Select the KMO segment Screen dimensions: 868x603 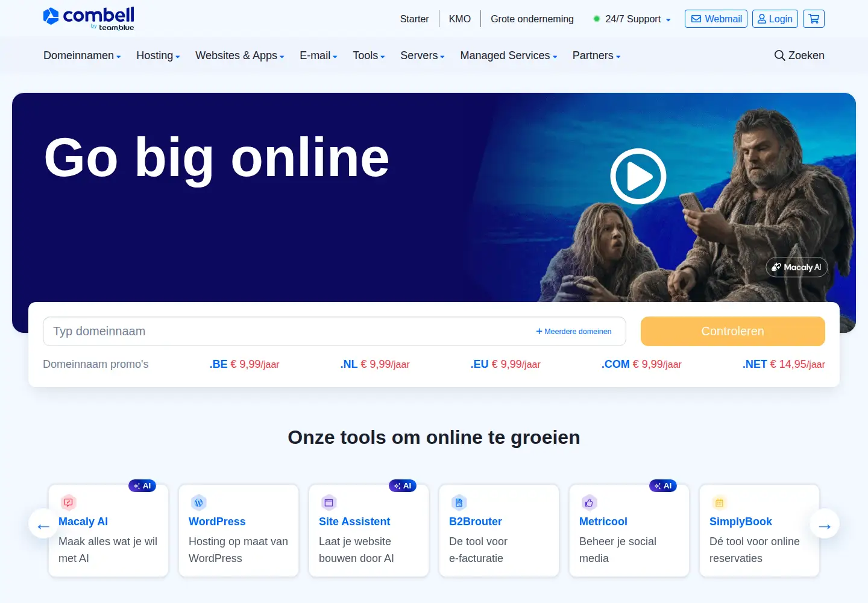(460, 19)
